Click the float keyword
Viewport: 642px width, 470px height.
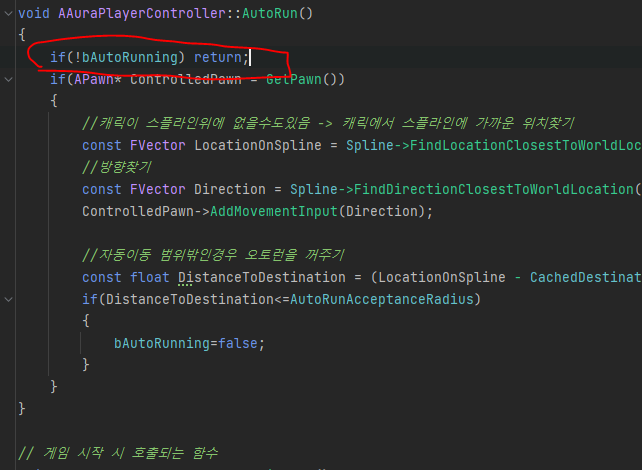[x=149, y=277]
